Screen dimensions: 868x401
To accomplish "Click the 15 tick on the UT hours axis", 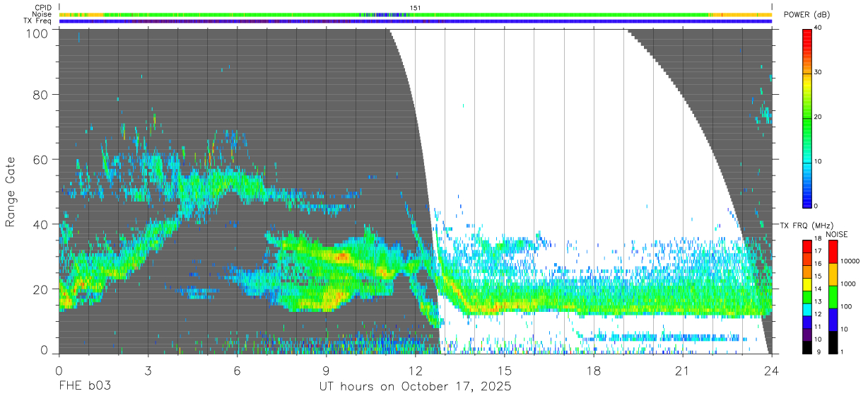I will coord(504,371).
